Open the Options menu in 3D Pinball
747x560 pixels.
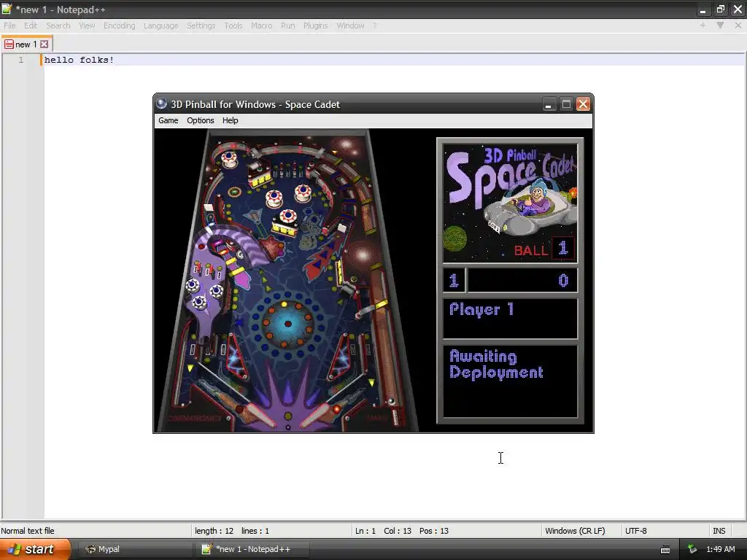[x=200, y=120]
